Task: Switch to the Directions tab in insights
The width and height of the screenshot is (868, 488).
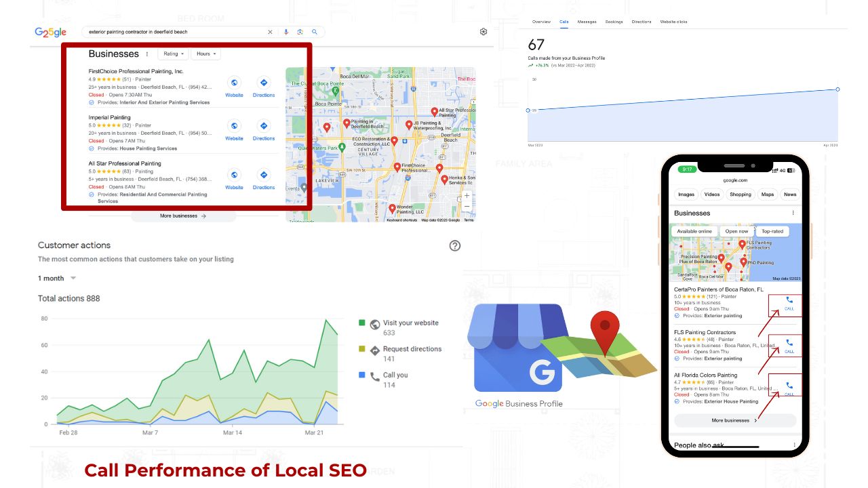Action: click(x=642, y=22)
